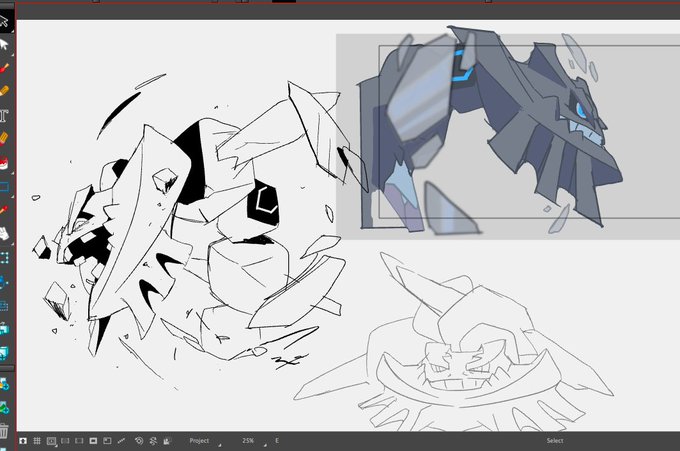Select the Eraser tool
The height and width of the screenshot is (451, 680).
(4, 139)
